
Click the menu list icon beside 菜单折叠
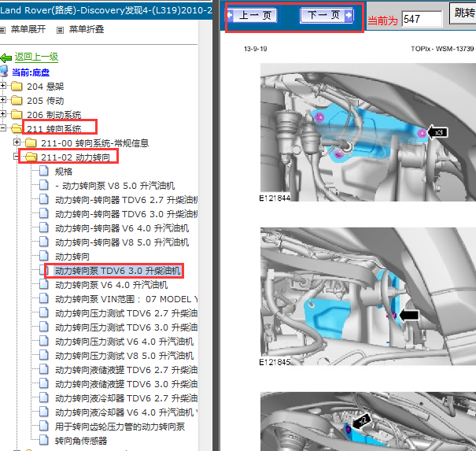(x=60, y=30)
